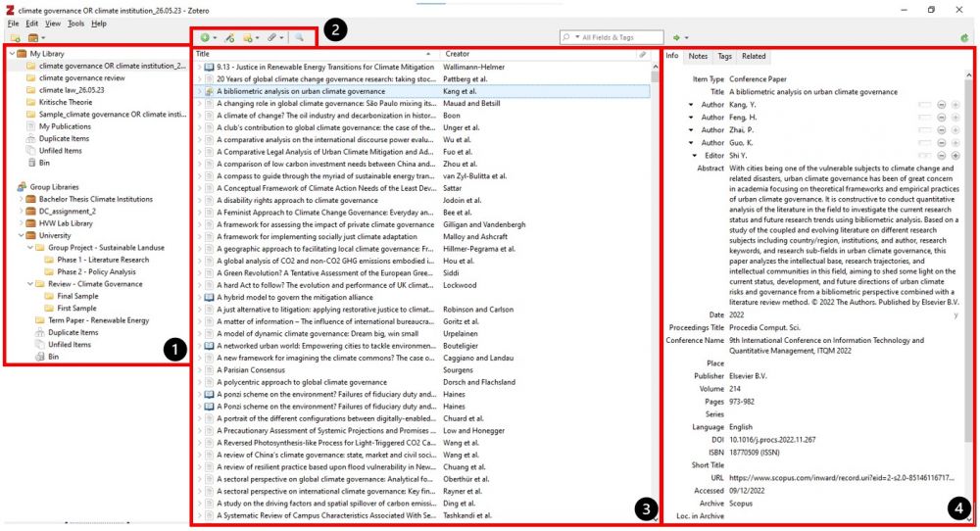Toggle name field mode for Zhai, P.

[924, 130]
